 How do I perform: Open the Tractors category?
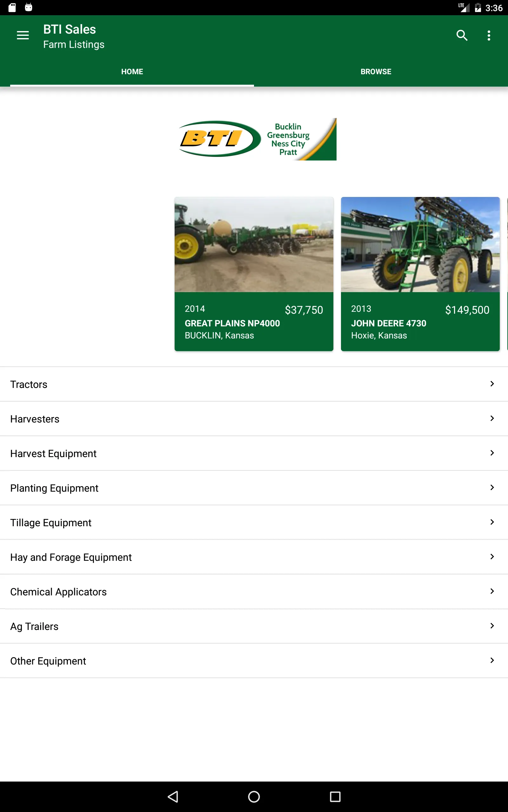pos(254,384)
